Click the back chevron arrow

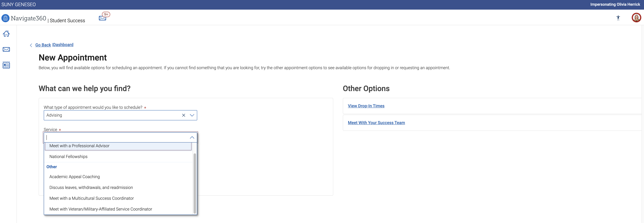click(x=31, y=45)
